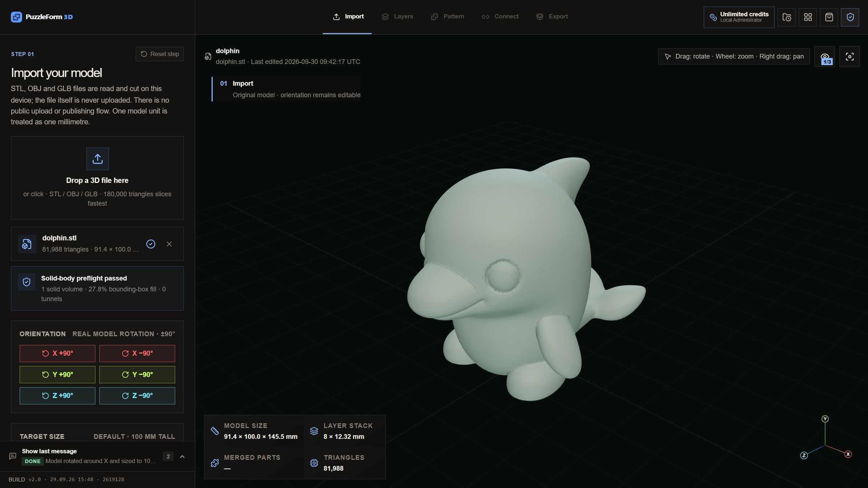Image resolution: width=868 pixels, height=488 pixels.
Task: Switch to the Export tab
Action: (x=552, y=17)
